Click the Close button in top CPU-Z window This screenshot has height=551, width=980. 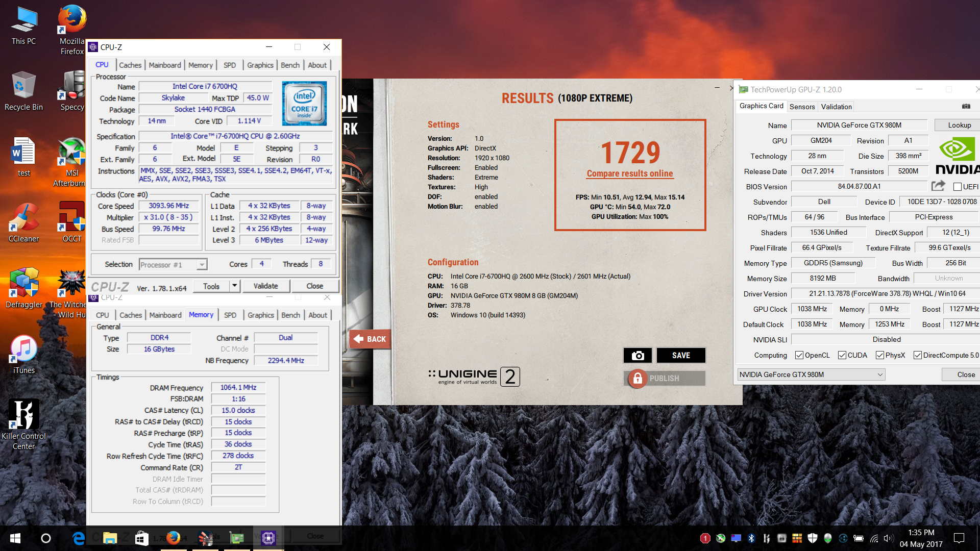pyautogui.click(x=315, y=286)
